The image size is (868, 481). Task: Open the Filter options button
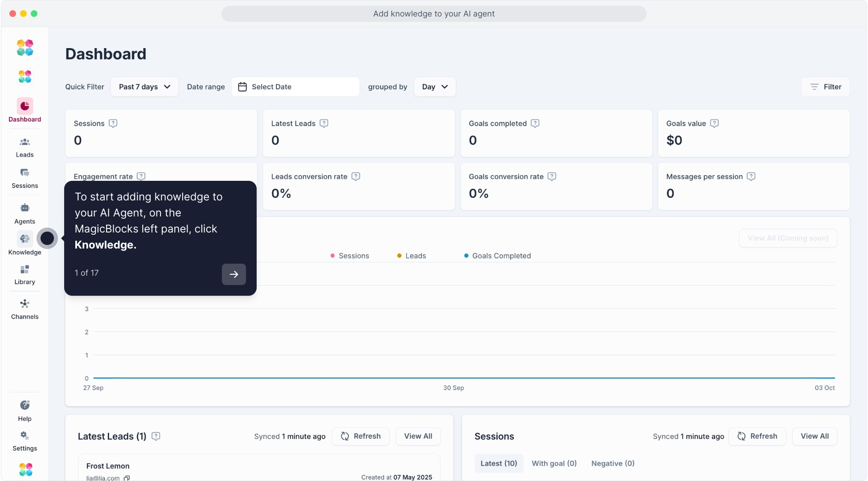click(825, 87)
